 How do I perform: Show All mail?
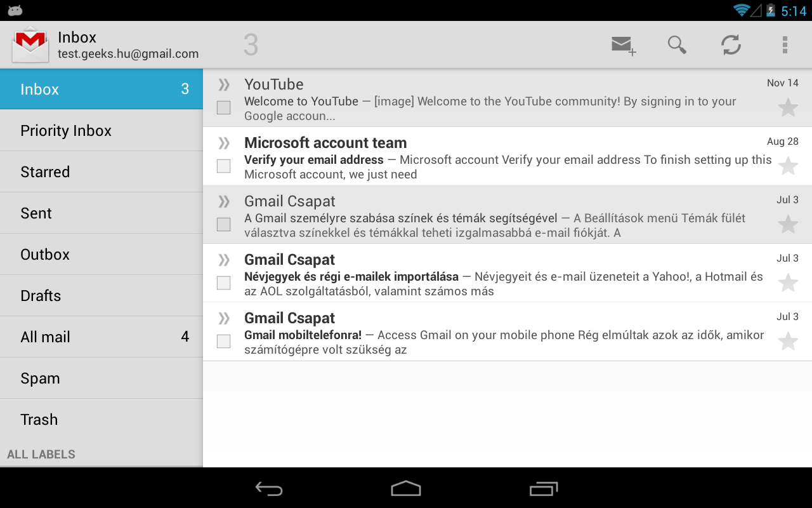[101, 337]
